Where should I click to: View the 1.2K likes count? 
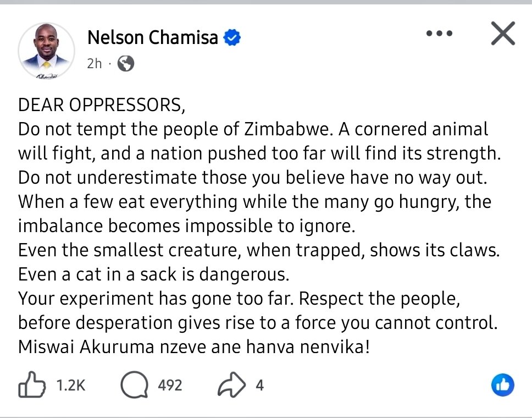click(71, 386)
